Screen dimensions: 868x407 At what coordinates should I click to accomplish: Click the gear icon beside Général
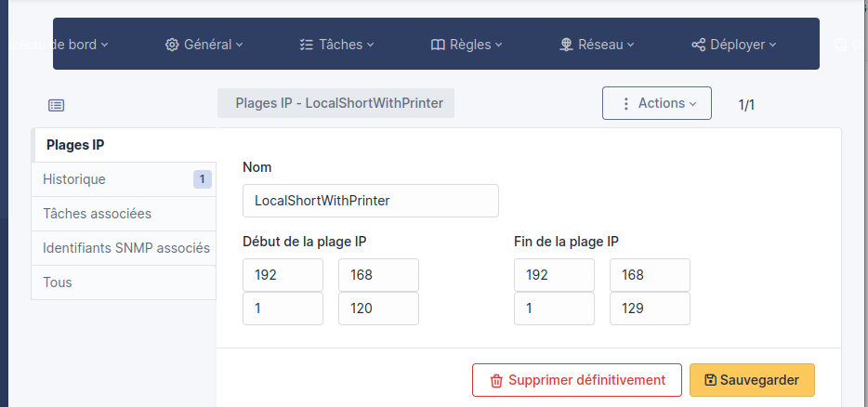[x=172, y=45]
